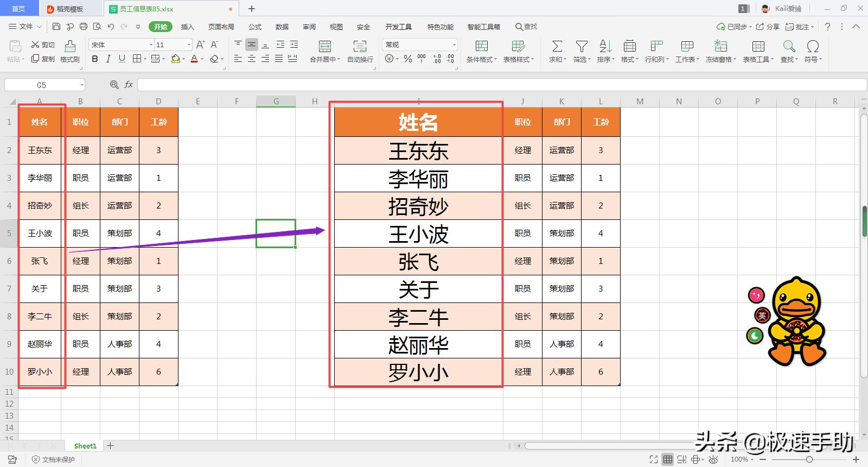The image size is (868, 467).
Task: Cut selection with 剪切 scissors
Action: (x=43, y=45)
